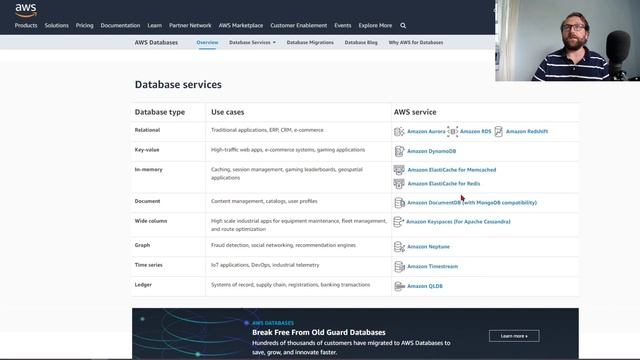Viewport: 640px width, 360px height.
Task: Open Amazon ElastiCache for Memcached link
Action: pyautogui.click(x=452, y=170)
